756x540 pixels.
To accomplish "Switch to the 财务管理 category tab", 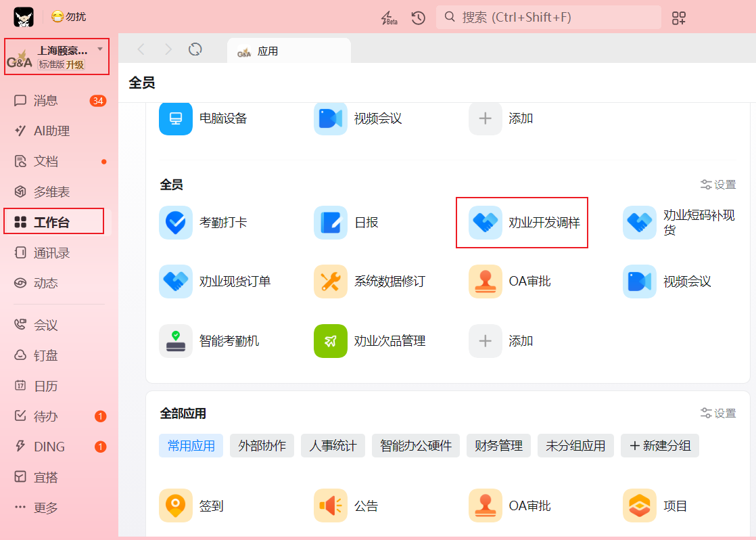I will (498, 446).
